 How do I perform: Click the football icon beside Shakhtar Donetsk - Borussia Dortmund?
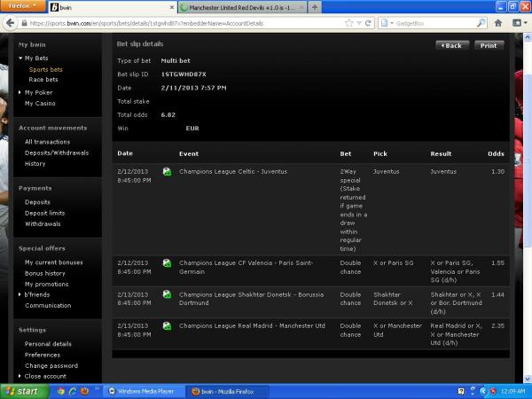point(167,293)
